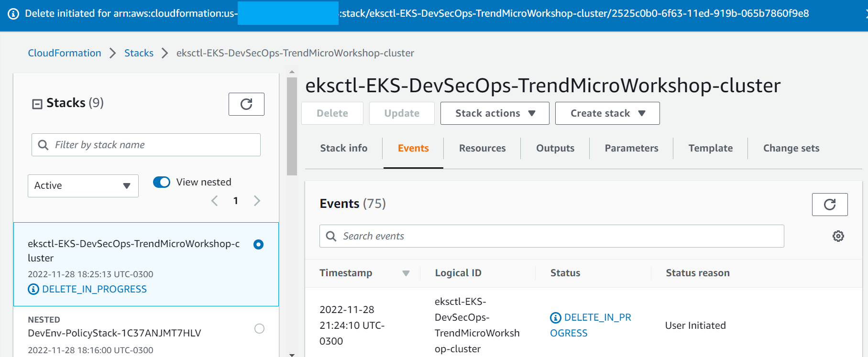Refresh the Stacks list

(x=246, y=104)
